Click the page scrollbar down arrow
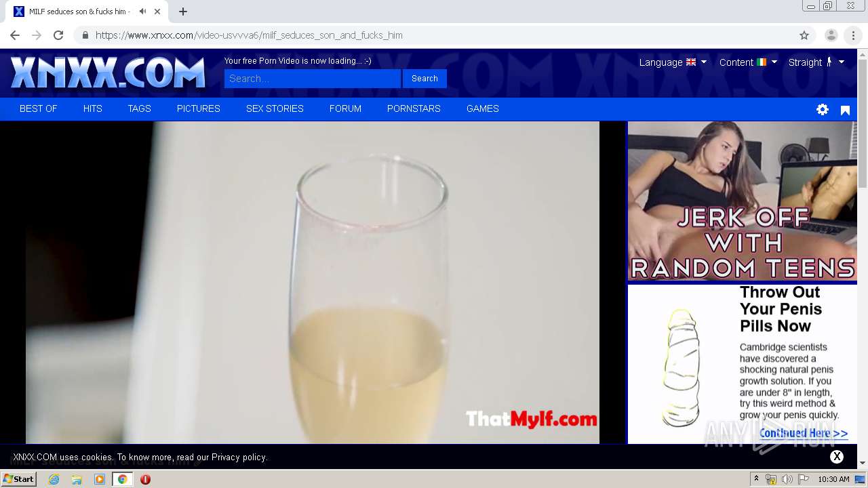The height and width of the screenshot is (488, 868). (x=863, y=464)
